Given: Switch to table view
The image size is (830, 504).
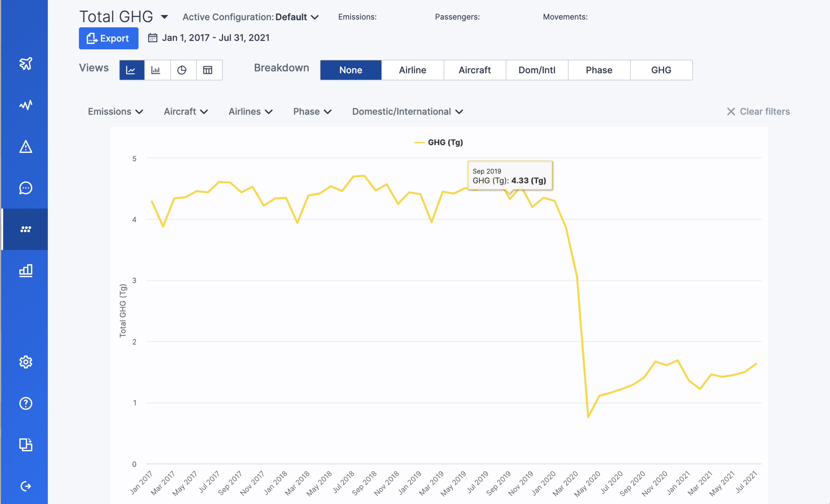Looking at the screenshot, I should click(x=208, y=70).
